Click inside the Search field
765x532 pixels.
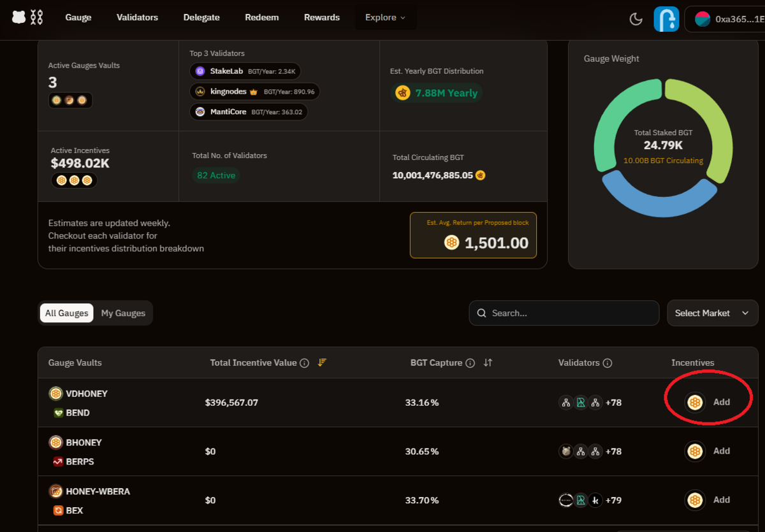point(564,313)
